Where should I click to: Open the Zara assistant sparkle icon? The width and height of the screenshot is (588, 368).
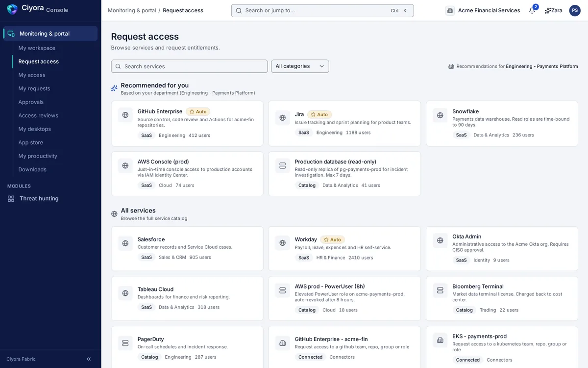547,10
